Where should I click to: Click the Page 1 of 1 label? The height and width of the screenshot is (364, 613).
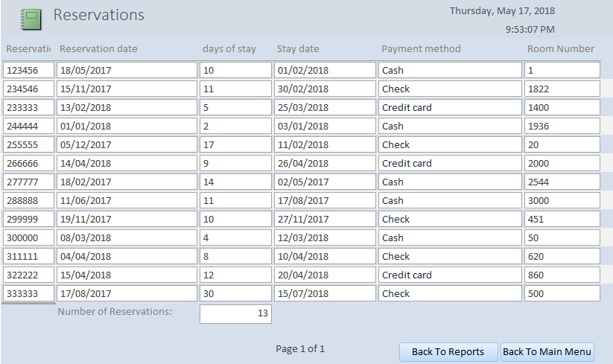pyautogui.click(x=300, y=348)
